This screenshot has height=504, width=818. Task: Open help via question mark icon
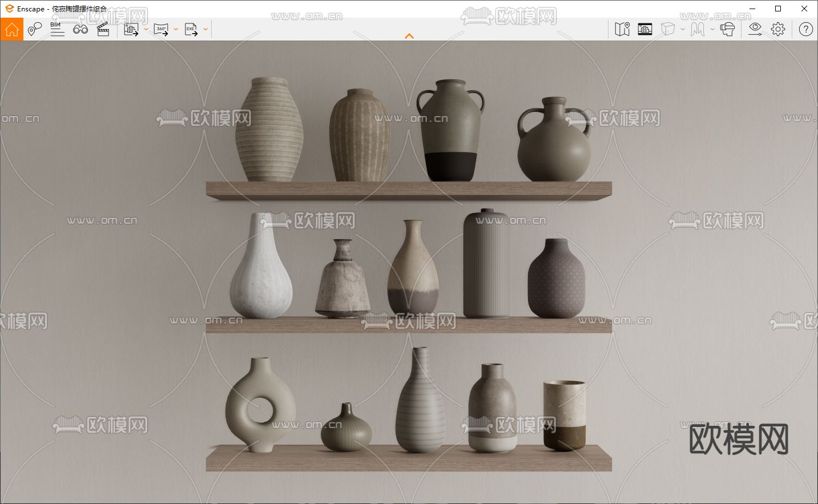tap(806, 29)
